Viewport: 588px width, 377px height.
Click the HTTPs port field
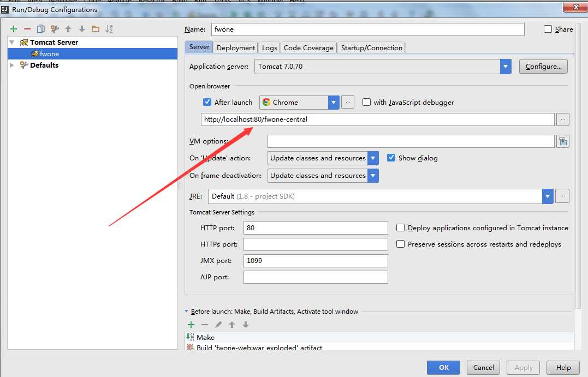316,244
